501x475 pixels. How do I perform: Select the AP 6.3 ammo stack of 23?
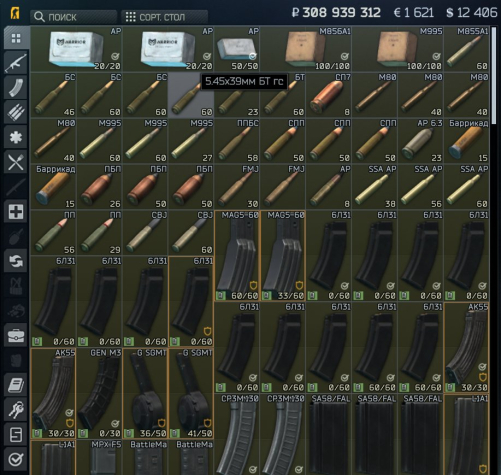pos(420,141)
